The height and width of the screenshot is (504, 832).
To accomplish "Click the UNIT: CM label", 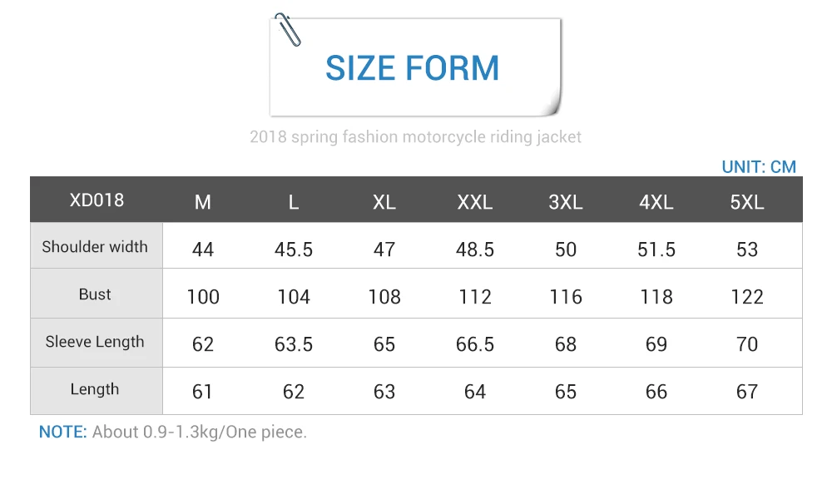I will (x=759, y=167).
